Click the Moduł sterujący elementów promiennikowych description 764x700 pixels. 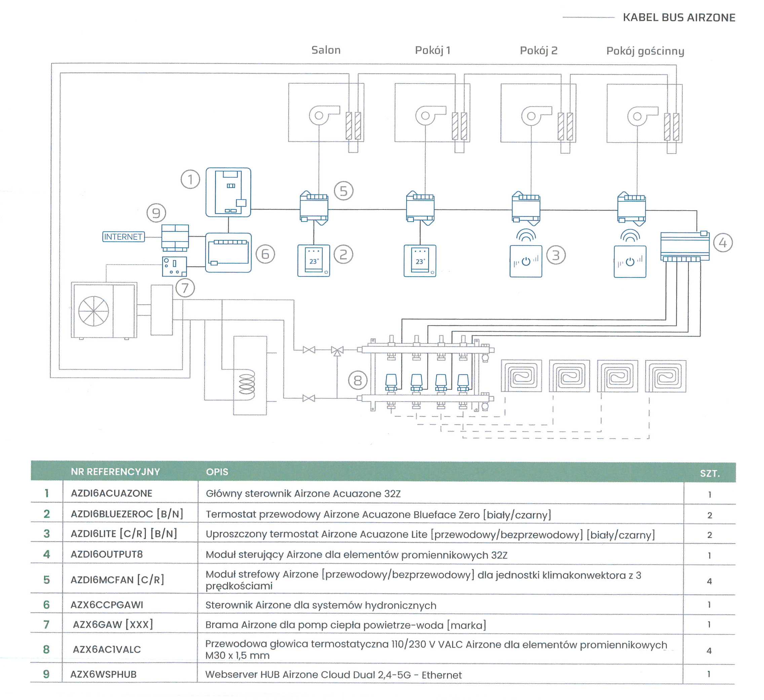tap(356, 555)
